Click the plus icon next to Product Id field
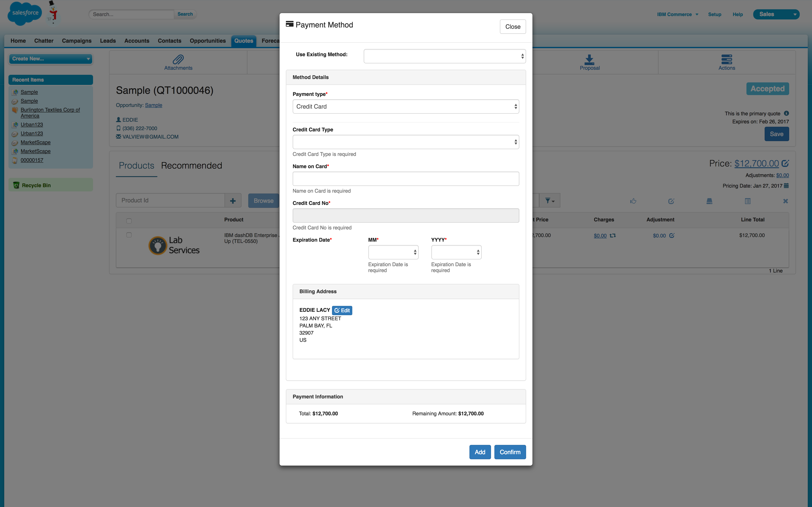 (233, 200)
